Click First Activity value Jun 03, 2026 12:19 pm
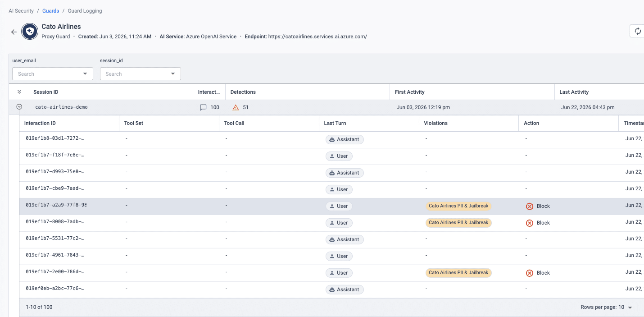This screenshot has width=644, height=317. tap(423, 107)
